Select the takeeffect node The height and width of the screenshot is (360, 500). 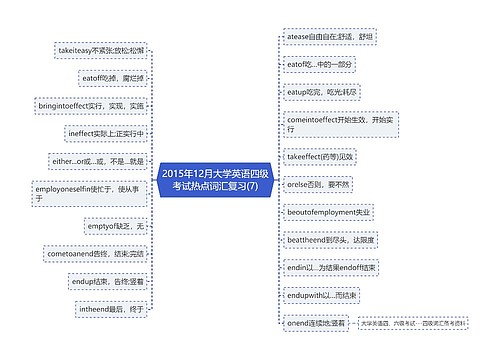320,157
